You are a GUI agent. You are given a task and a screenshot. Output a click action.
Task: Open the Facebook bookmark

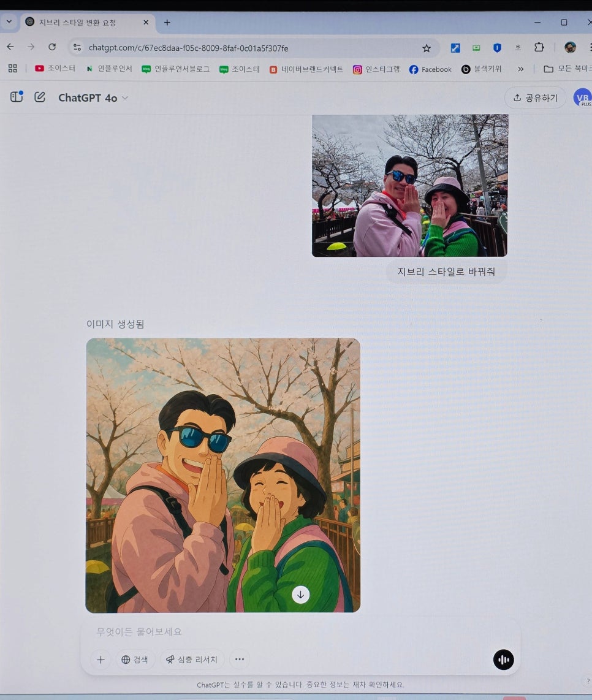pyautogui.click(x=430, y=69)
